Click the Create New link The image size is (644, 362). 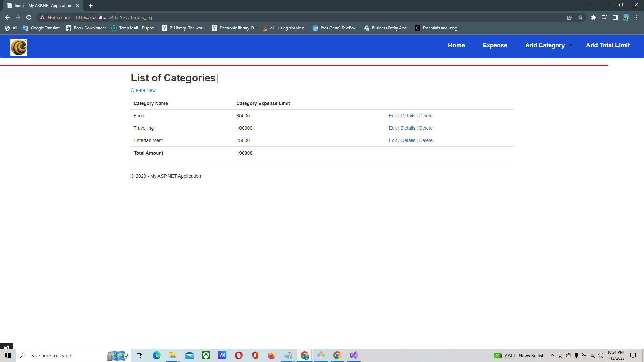143,90
